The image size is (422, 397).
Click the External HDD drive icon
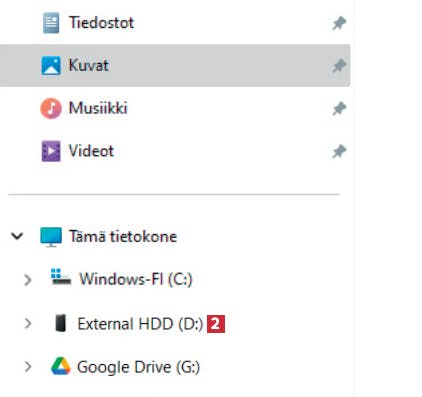click(x=61, y=323)
